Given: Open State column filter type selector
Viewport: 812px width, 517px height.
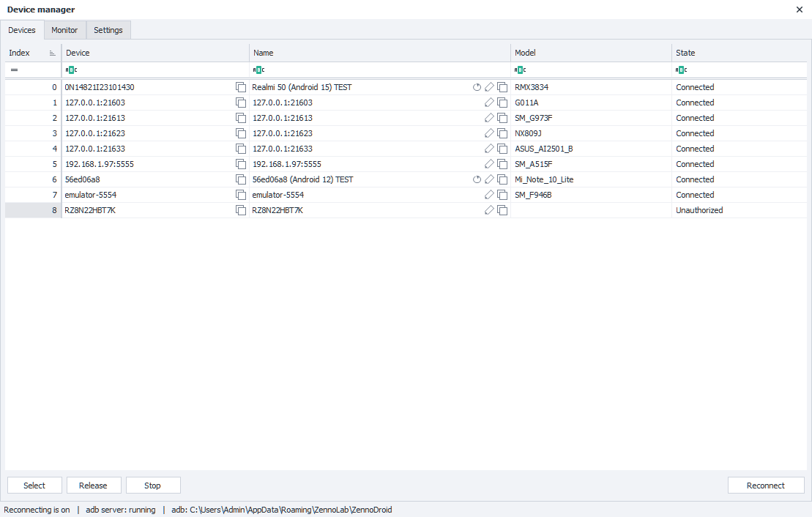Looking at the screenshot, I should pos(682,70).
